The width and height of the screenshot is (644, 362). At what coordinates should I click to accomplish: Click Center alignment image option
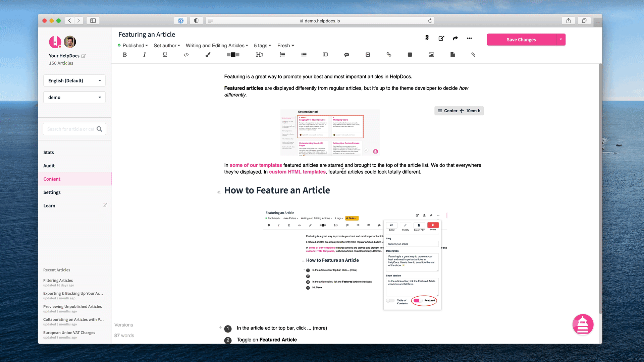[x=447, y=111]
